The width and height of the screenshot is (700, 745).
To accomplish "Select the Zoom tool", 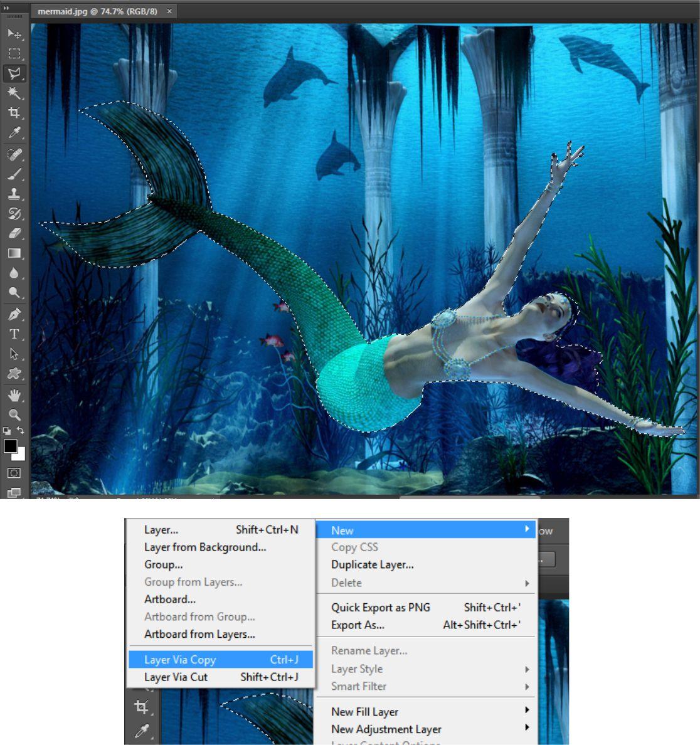I will (14, 415).
